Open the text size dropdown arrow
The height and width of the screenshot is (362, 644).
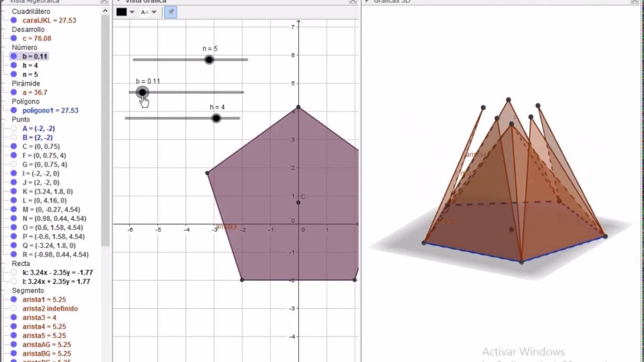tap(154, 12)
